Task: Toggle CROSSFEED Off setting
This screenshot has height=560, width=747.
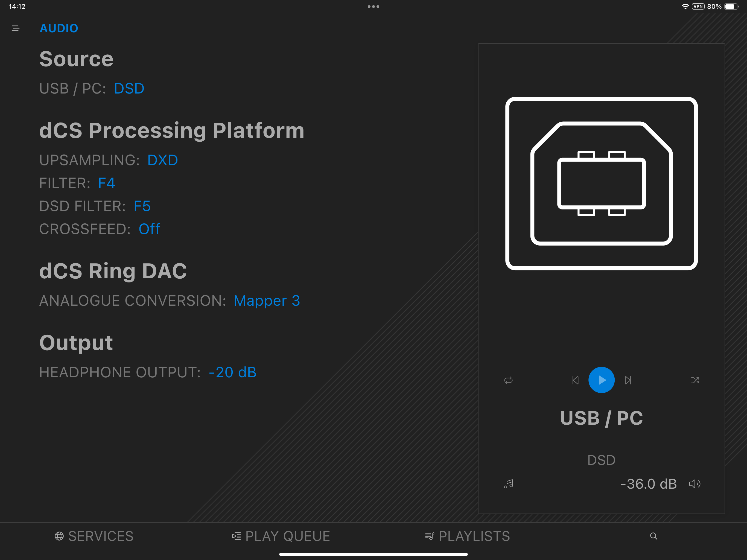Action: (149, 229)
